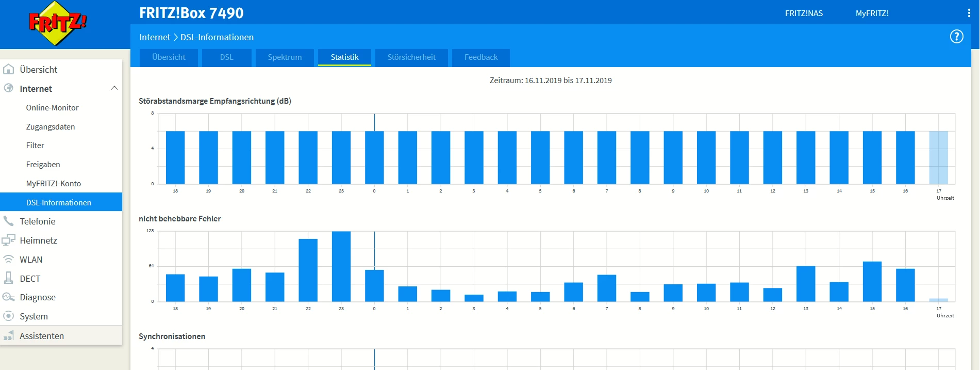This screenshot has width=980, height=370.
Task: Click the Assistenten icon
Action: click(9, 336)
